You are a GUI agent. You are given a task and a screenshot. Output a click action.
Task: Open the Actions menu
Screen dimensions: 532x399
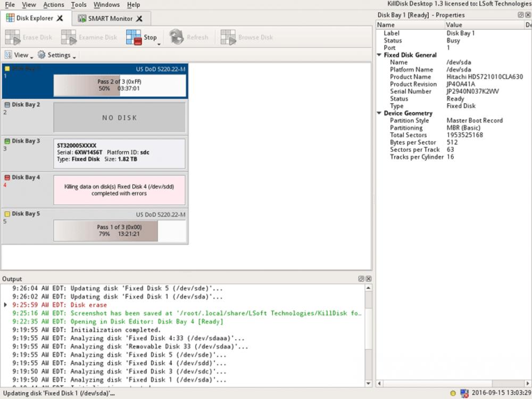click(x=53, y=4)
